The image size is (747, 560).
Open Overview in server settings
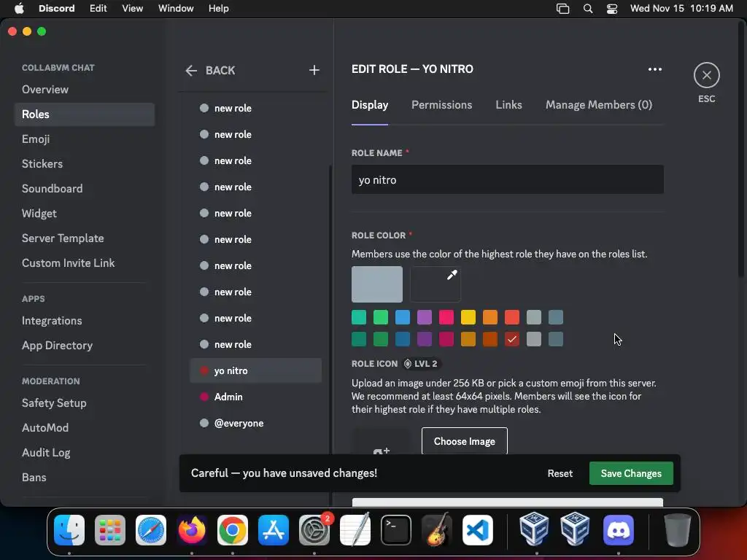pos(85,90)
